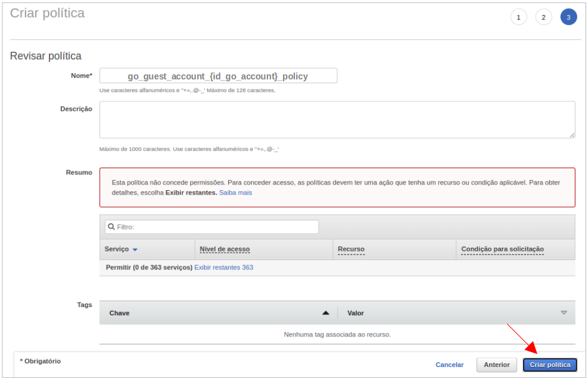
Task: Click the Cancelar link
Action: click(450, 365)
